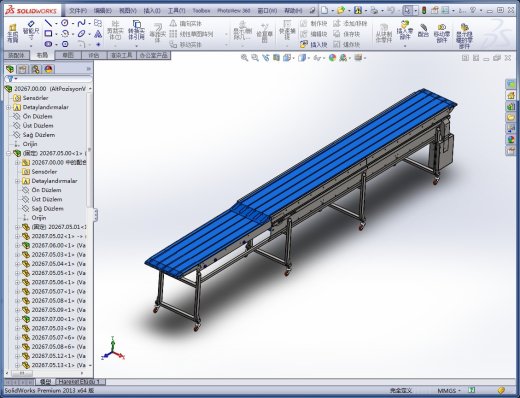Viewport: 520px width, 398px height.
Task: Click the Mate paperclip icon
Action: pyautogui.click(x=423, y=29)
